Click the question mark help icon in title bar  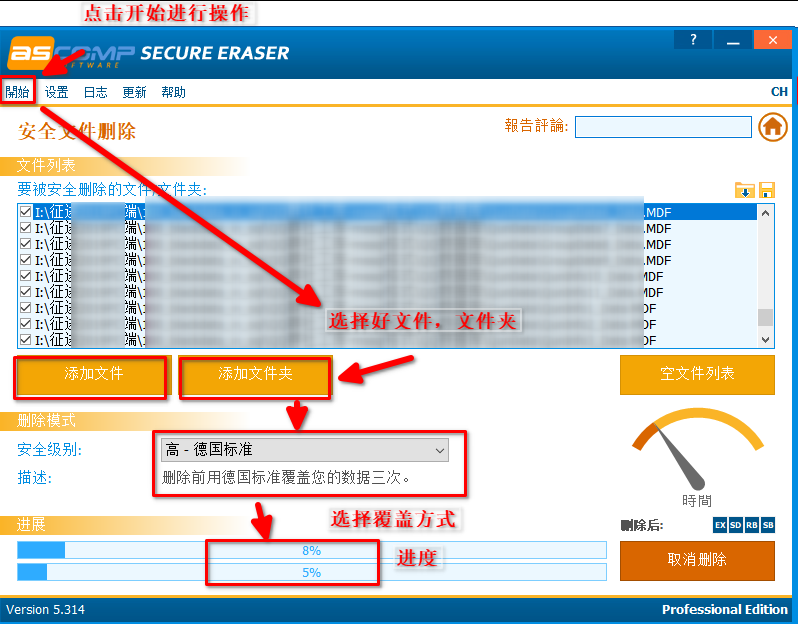tap(693, 40)
